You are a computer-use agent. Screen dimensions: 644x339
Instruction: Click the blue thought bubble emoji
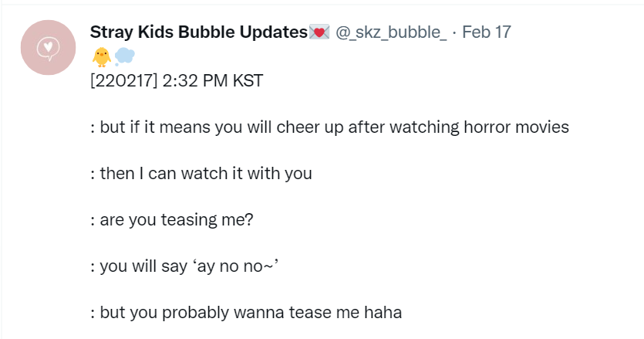124,57
